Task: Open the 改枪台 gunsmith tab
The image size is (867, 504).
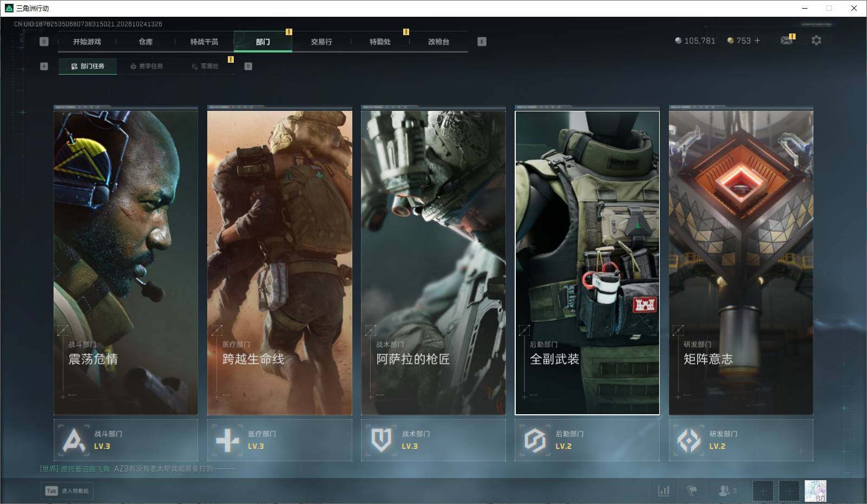Action: click(438, 42)
